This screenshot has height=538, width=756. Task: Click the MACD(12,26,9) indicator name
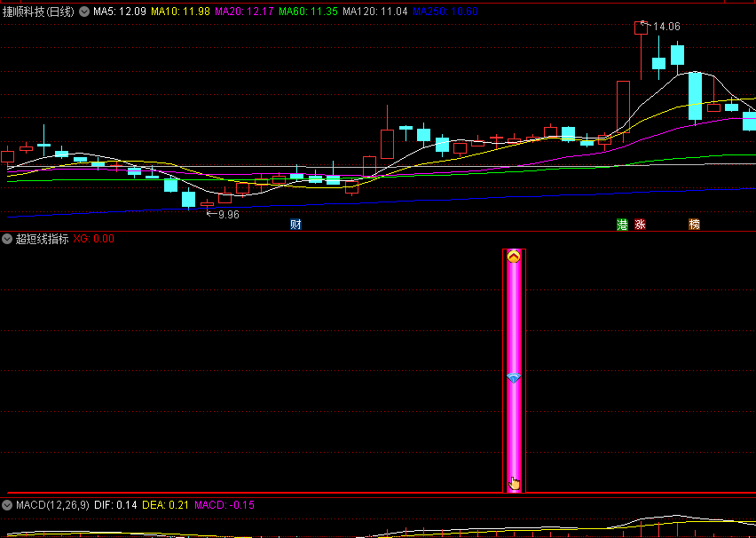pos(52,505)
